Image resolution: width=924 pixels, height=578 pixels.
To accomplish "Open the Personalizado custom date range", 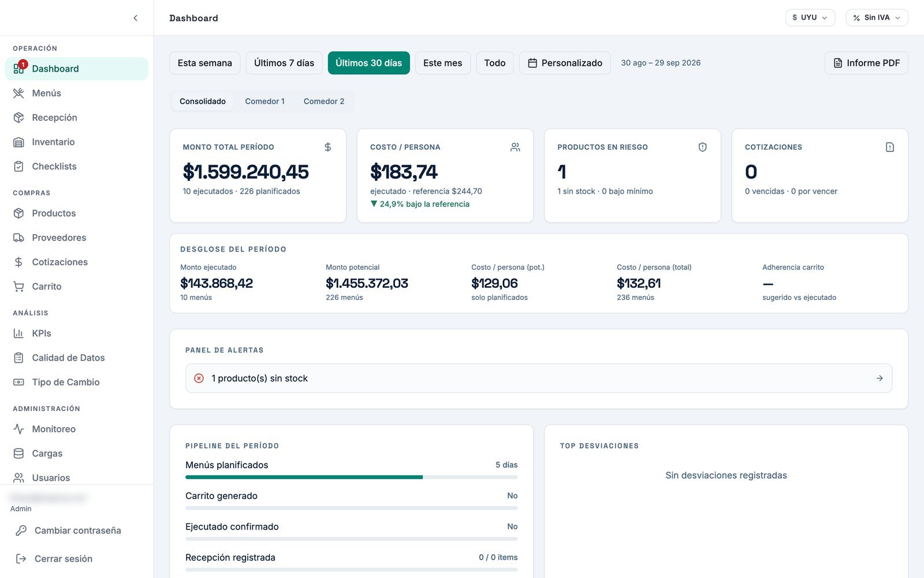I will pos(565,63).
